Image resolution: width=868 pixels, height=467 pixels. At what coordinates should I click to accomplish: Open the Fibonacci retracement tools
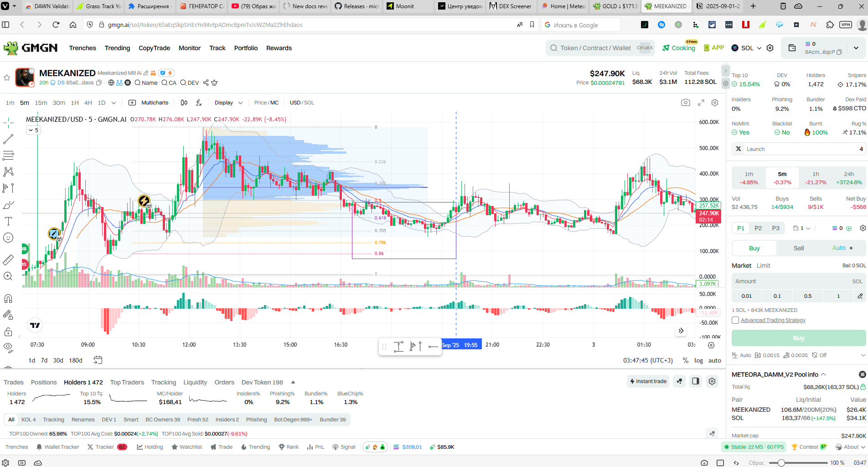coord(8,156)
